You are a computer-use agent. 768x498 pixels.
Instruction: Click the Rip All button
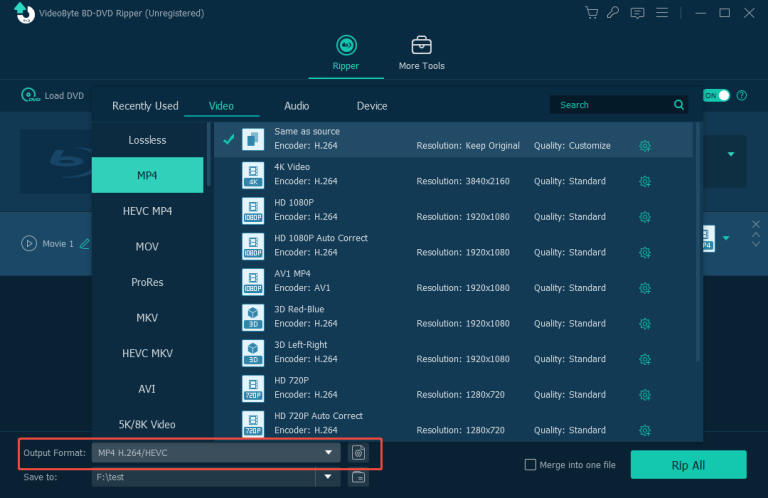tap(688, 465)
